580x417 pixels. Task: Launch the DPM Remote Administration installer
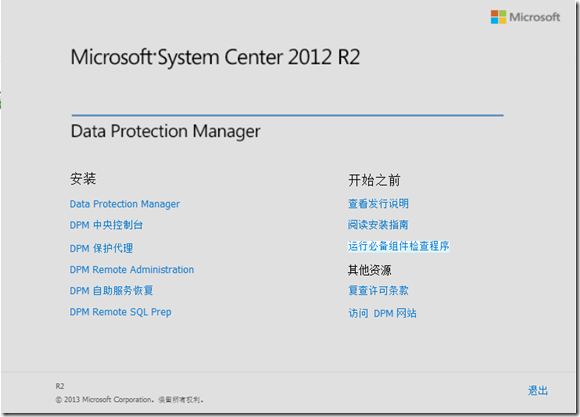click(132, 269)
